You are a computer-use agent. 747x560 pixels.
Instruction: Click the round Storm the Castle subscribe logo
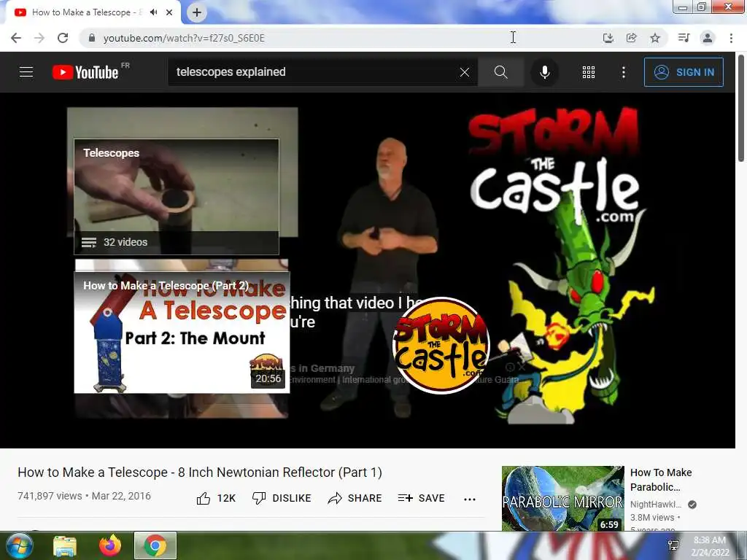coord(441,346)
